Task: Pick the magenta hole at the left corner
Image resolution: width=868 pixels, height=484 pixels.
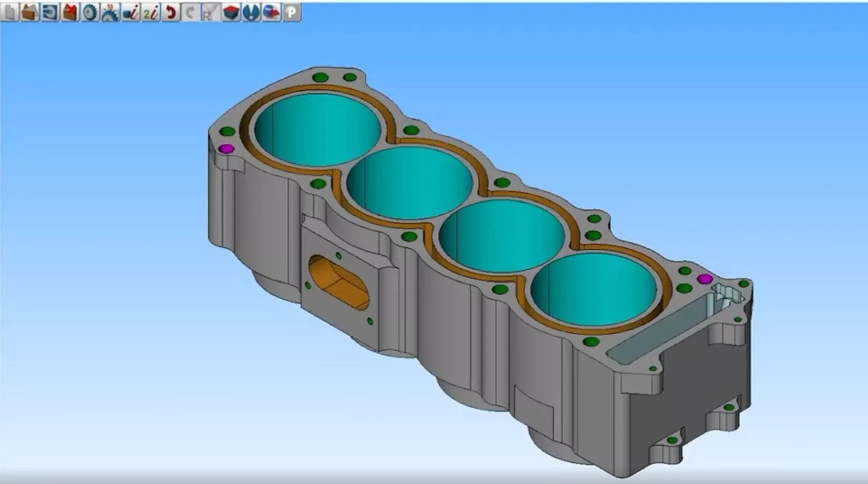Action: pyautogui.click(x=226, y=149)
